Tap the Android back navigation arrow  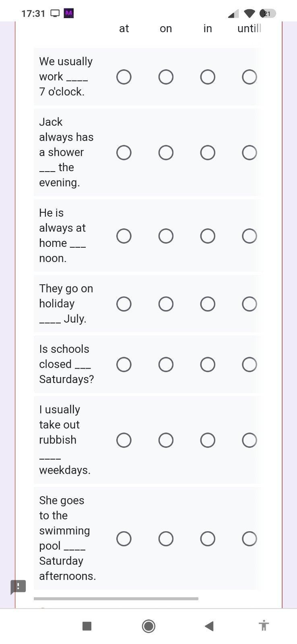point(209,626)
